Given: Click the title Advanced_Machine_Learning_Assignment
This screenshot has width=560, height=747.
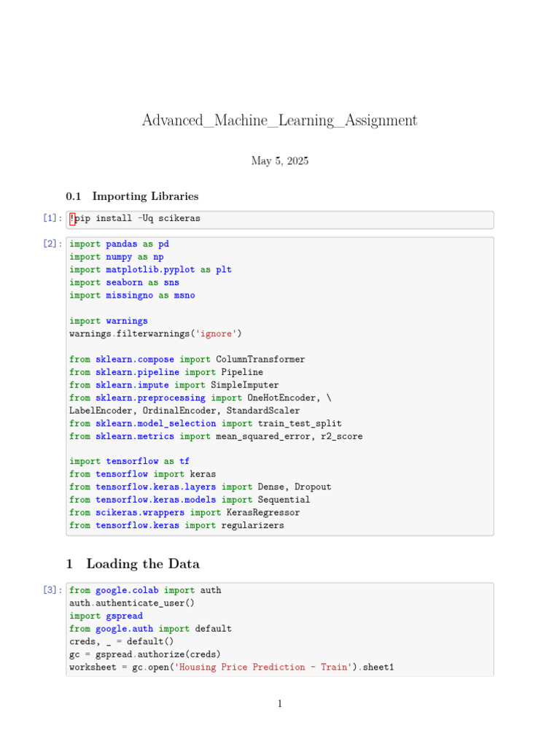Looking at the screenshot, I should tap(279, 120).
